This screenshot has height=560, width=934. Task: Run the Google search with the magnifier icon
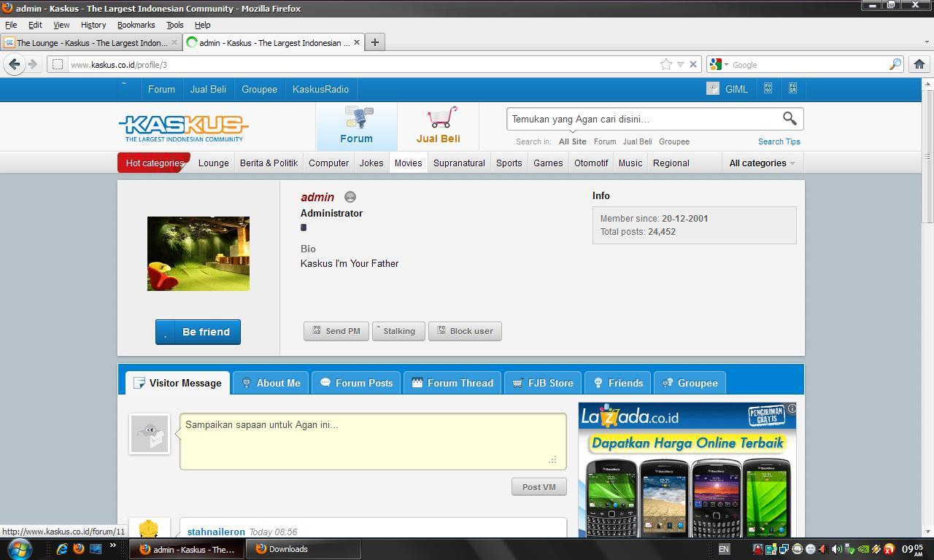pyautogui.click(x=895, y=64)
